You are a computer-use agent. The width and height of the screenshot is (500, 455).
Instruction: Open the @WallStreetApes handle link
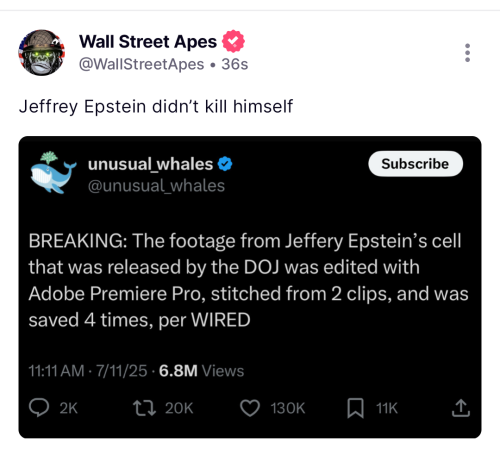pos(141,64)
